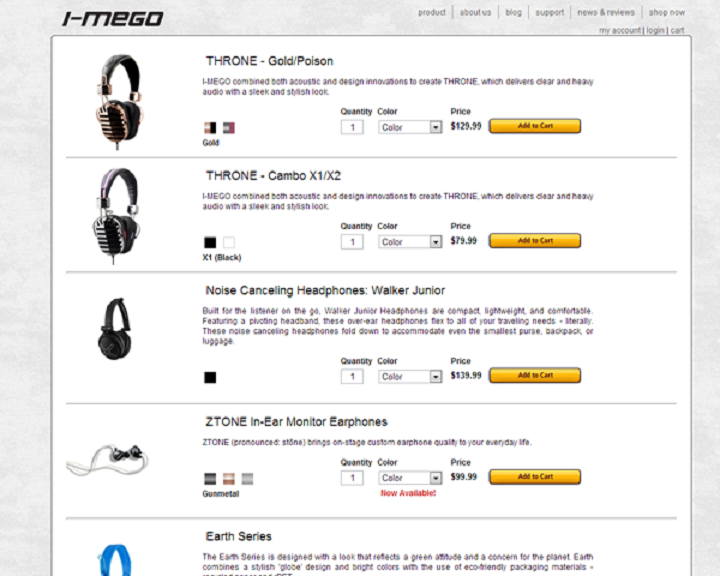This screenshot has height=576, width=720.
Task: Pick the copper swatch for ZTONE earphones
Action: [x=229, y=479]
